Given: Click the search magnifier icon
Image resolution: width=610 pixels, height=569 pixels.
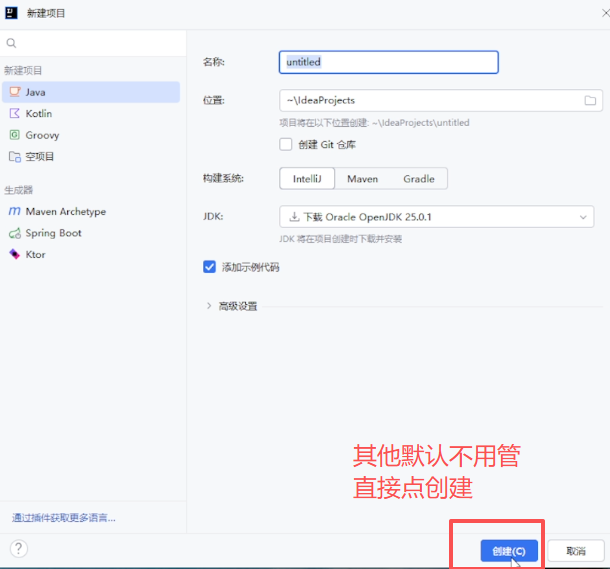Looking at the screenshot, I should point(12,43).
